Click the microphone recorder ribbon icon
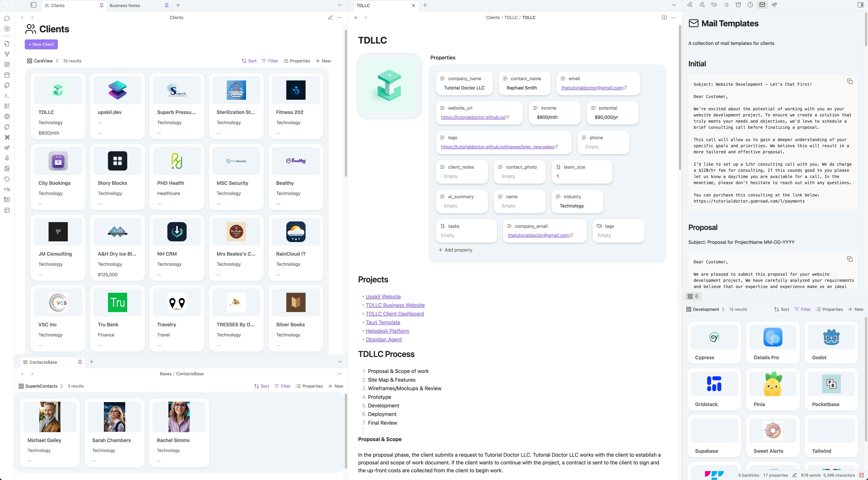 coord(7,158)
